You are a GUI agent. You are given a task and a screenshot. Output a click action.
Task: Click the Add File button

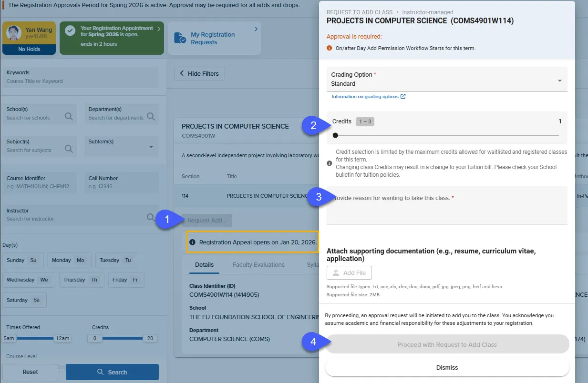(349, 273)
